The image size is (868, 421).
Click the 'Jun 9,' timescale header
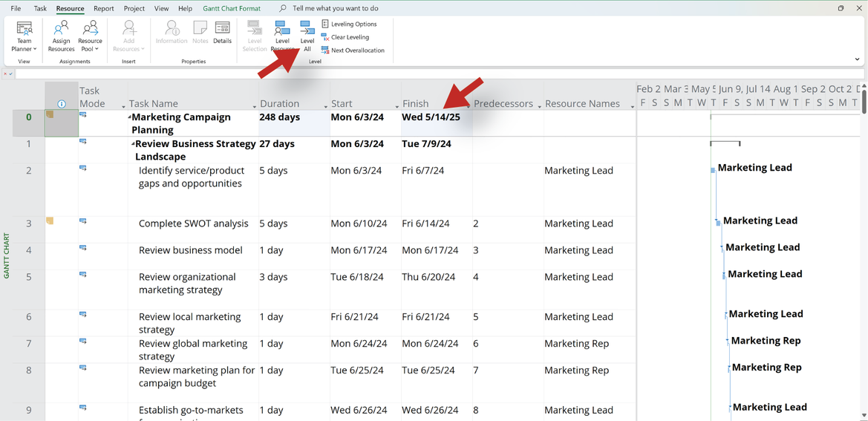[731, 88]
